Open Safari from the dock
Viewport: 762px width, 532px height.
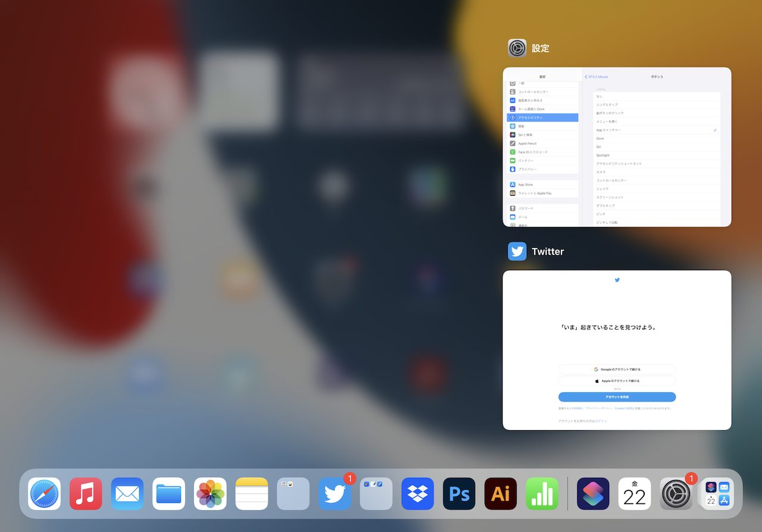[44, 494]
